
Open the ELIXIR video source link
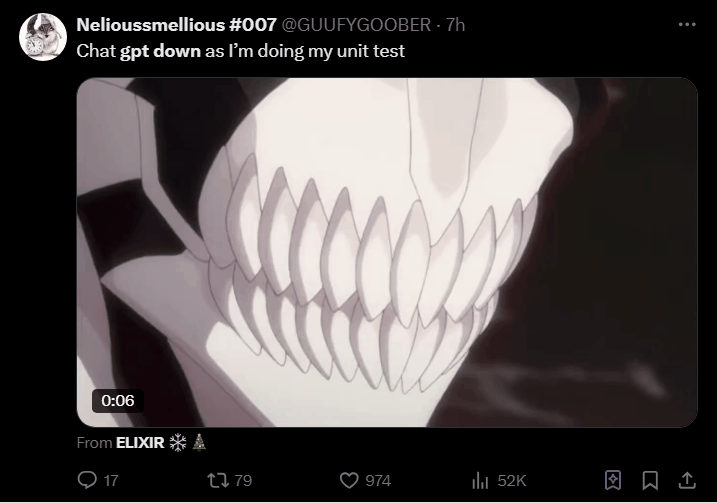coord(140,443)
